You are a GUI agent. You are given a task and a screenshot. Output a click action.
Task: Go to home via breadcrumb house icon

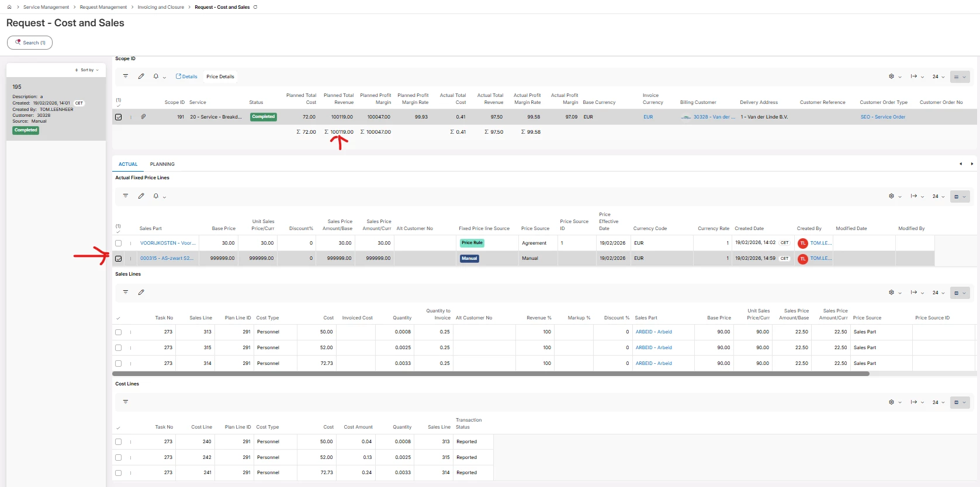click(x=9, y=7)
